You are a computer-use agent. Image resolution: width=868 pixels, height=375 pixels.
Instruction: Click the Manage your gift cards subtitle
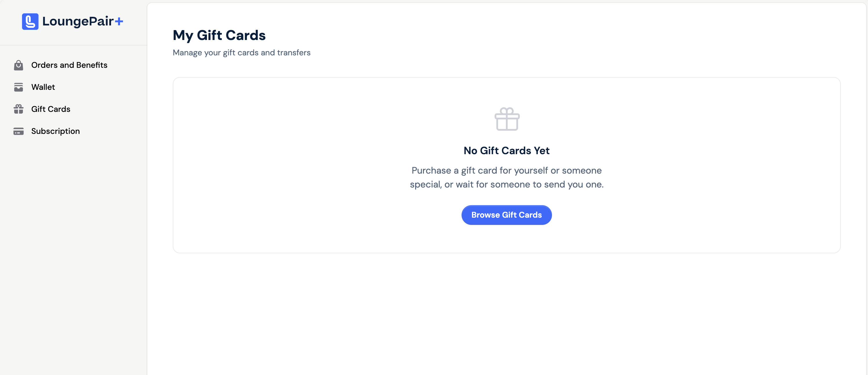[x=241, y=52]
